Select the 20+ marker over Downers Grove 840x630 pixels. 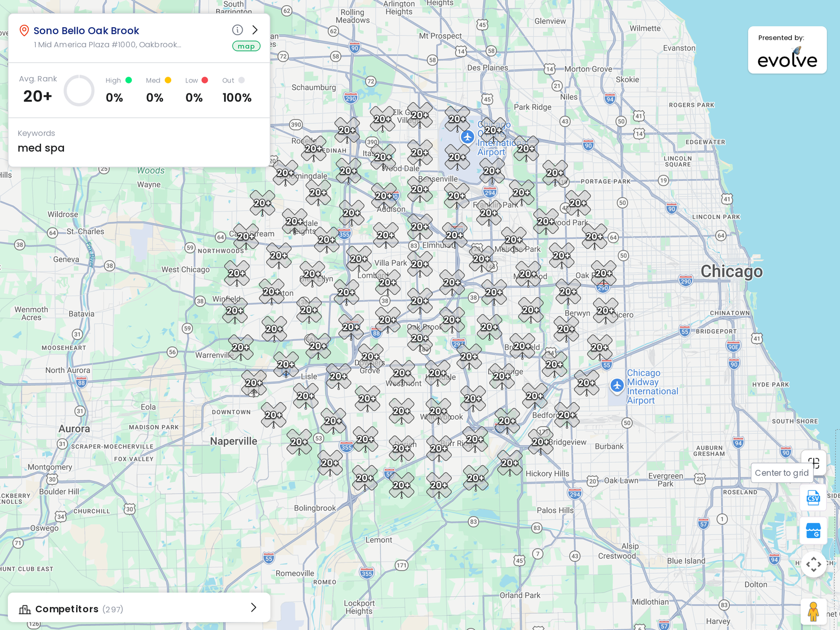pos(371,357)
